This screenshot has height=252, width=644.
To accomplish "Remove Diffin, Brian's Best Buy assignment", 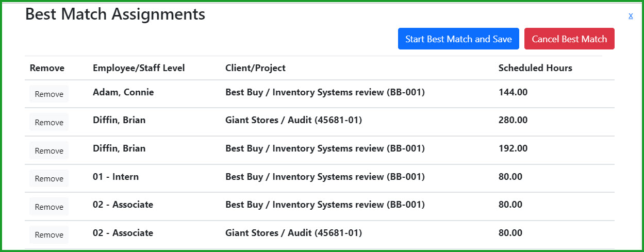I will tap(49, 151).
